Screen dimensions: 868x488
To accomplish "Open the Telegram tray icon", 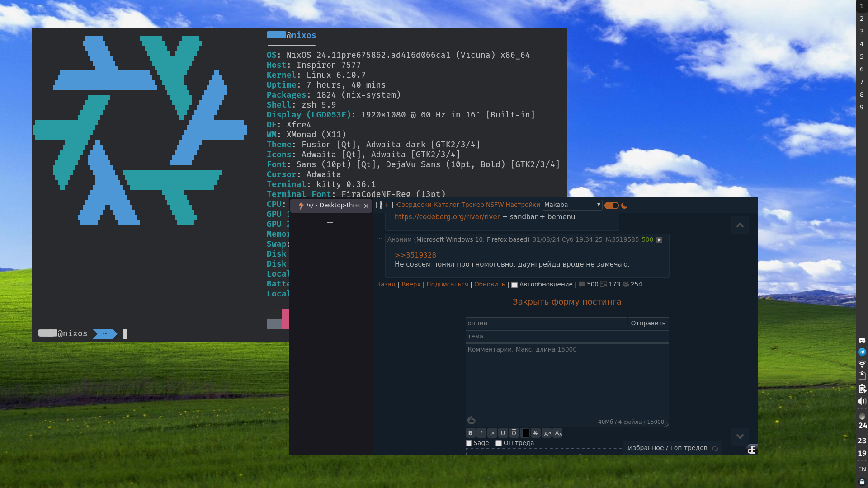I will [x=862, y=352].
